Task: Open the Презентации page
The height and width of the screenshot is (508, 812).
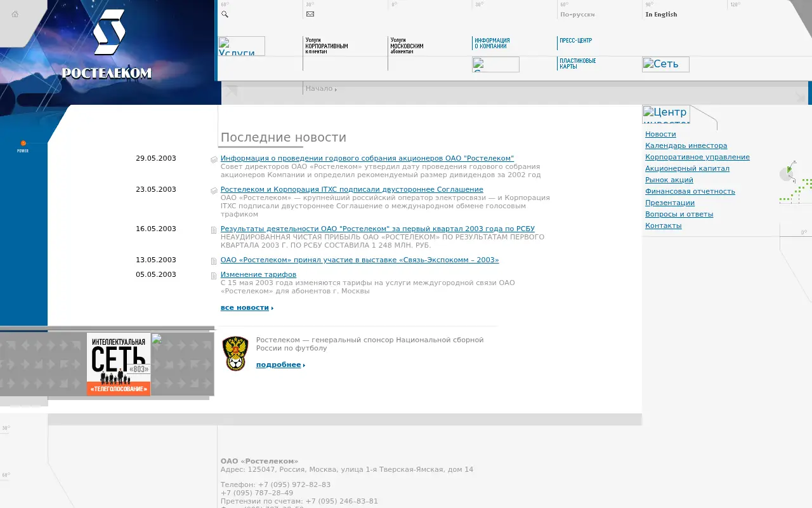Action: click(670, 203)
